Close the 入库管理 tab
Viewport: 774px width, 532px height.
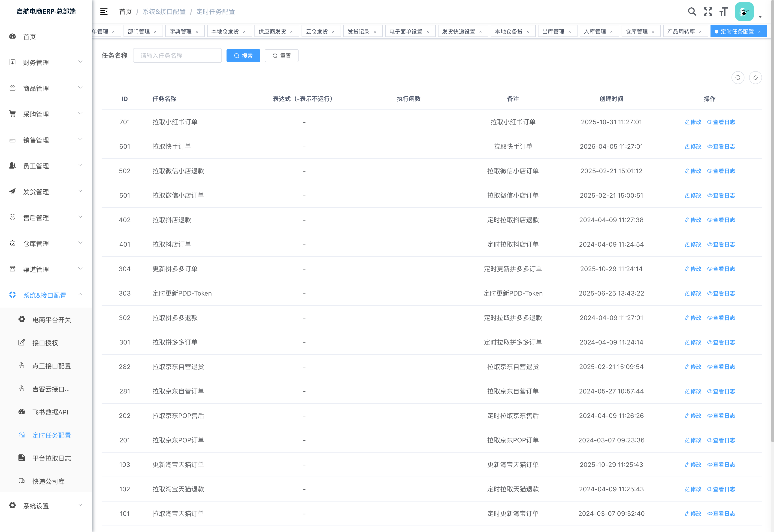click(x=611, y=32)
